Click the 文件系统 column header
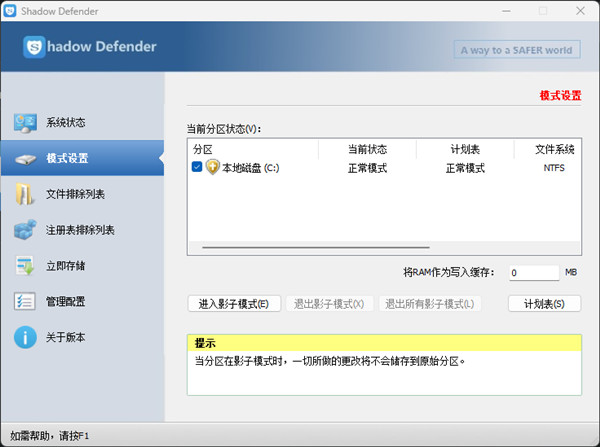This screenshot has width=600, height=447. [x=548, y=149]
